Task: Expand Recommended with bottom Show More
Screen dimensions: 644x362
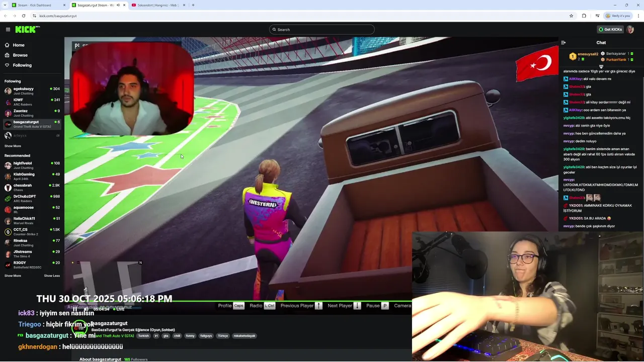Action: [13, 276]
